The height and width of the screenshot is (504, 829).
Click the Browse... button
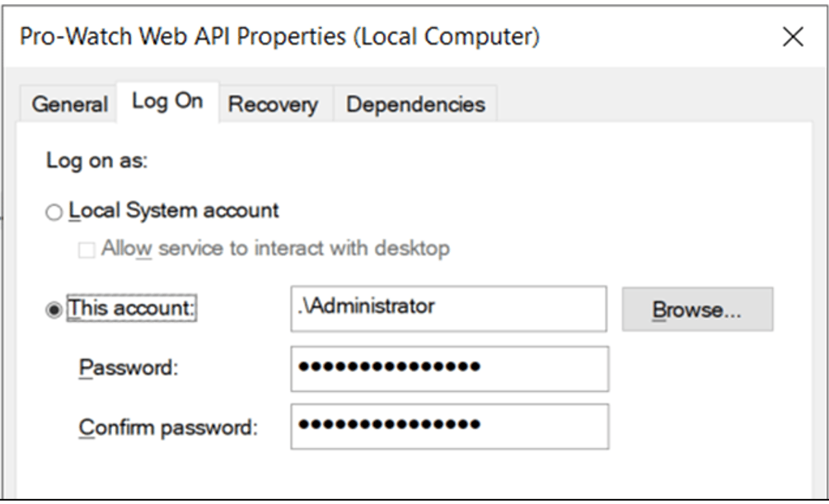coord(697,309)
